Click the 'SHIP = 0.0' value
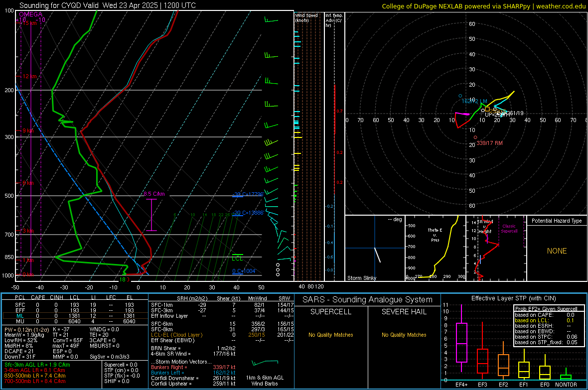The width and height of the screenshot is (588, 390). click(117, 381)
